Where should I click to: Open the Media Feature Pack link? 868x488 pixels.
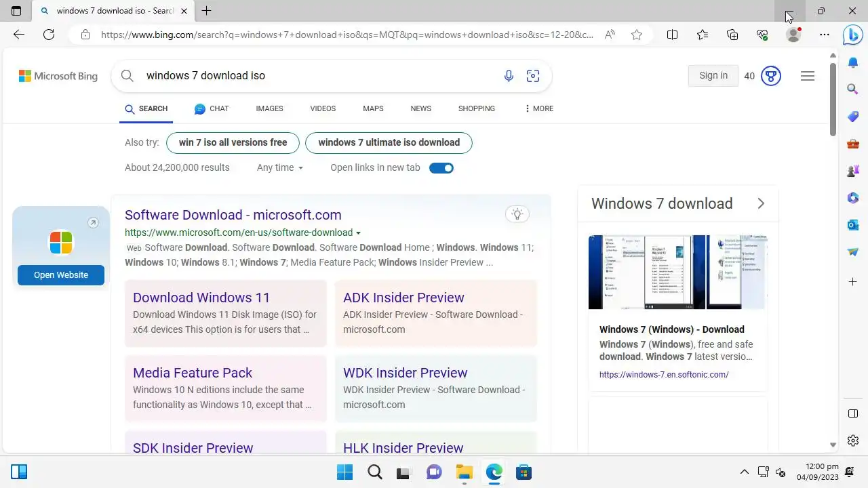point(193,373)
